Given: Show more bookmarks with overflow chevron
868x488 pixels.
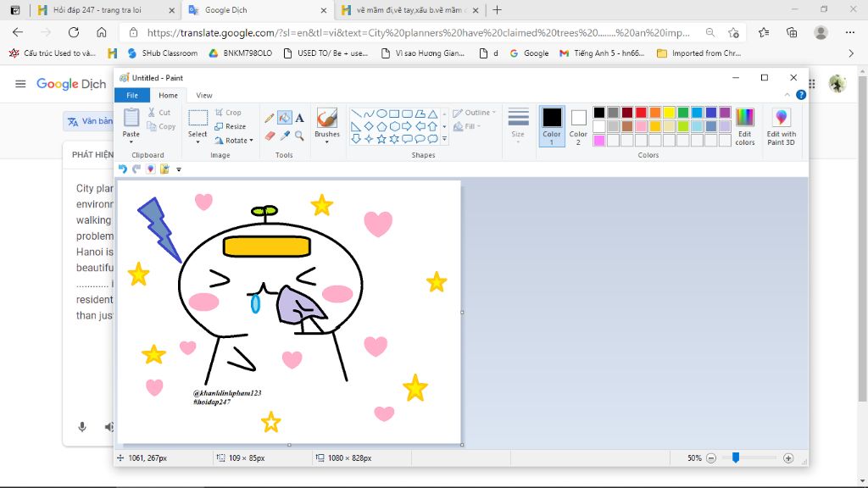Looking at the screenshot, I should pyautogui.click(x=851, y=53).
